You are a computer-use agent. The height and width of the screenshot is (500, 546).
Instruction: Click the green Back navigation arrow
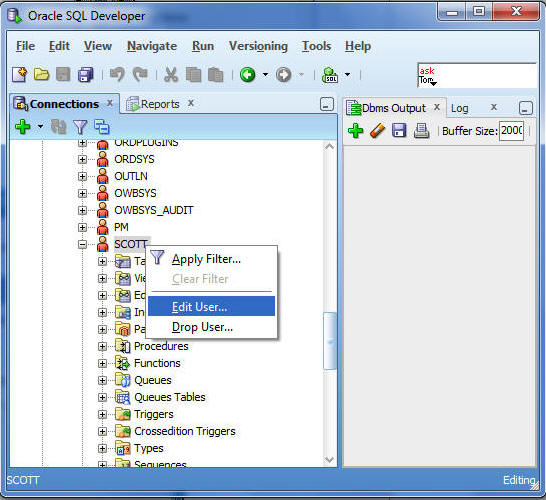click(x=248, y=75)
